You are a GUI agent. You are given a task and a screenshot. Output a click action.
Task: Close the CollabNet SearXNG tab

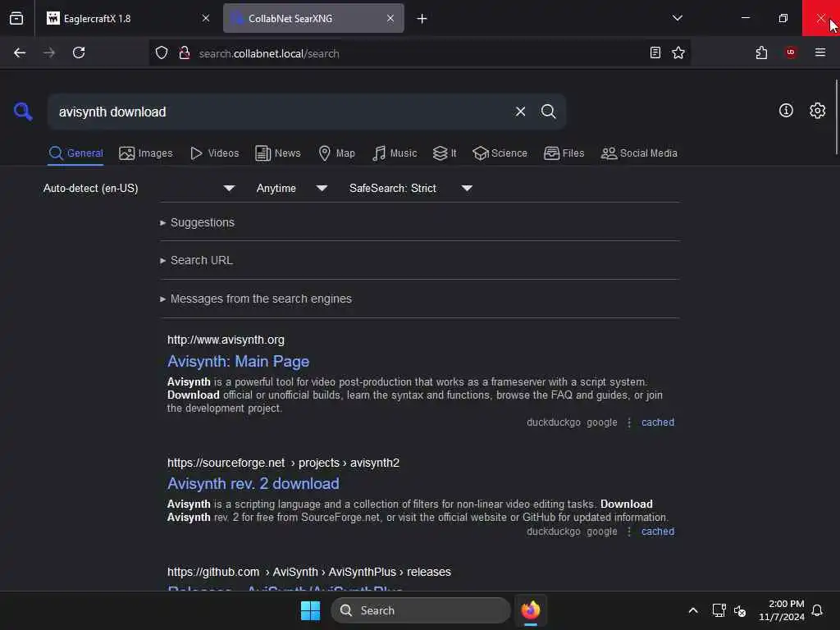390,18
